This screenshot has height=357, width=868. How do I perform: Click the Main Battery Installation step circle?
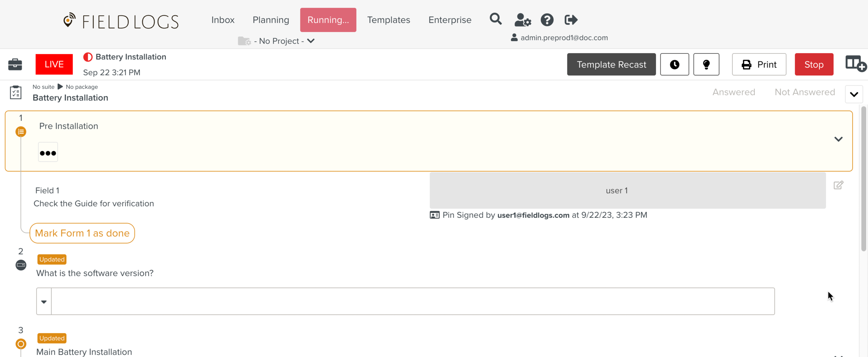pyautogui.click(x=21, y=344)
